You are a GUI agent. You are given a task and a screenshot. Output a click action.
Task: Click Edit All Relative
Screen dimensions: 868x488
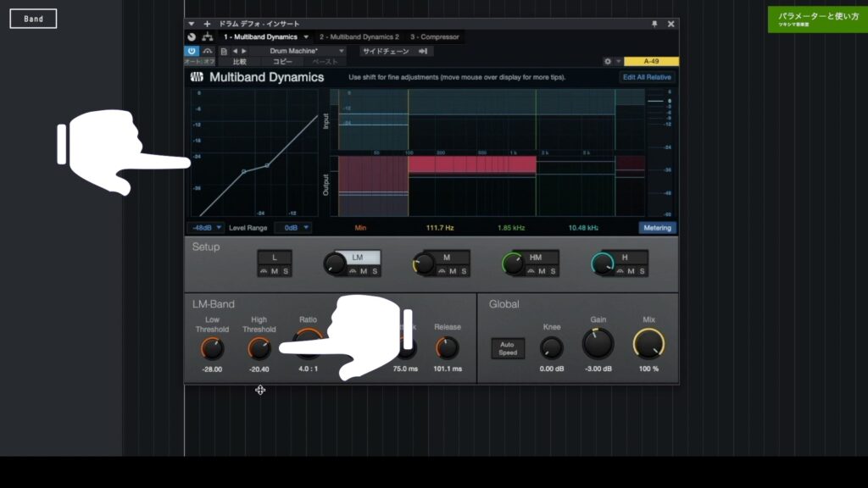click(647, 77)
